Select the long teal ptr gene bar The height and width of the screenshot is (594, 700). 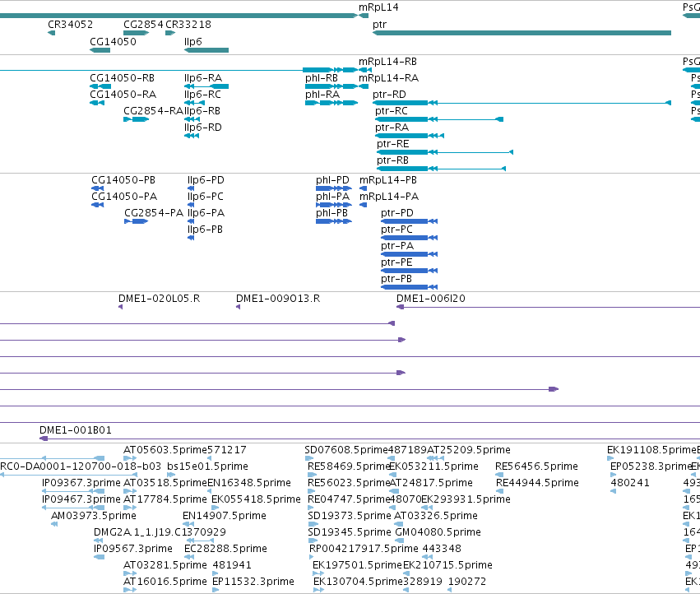(522, 33)
